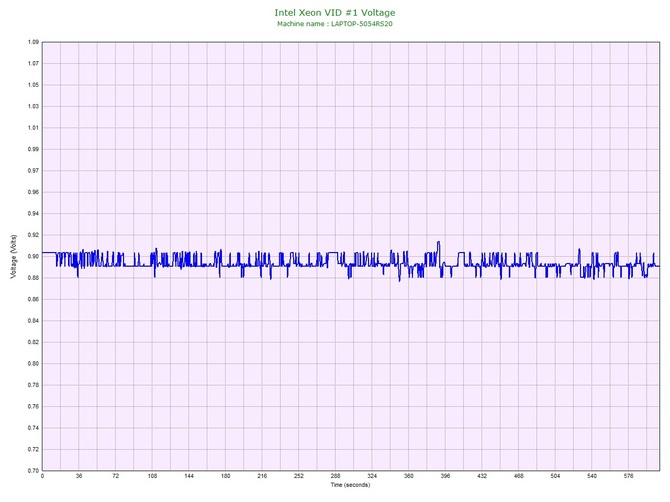Click the 0.72 voltage axis value
670x502 pixels.
click(x=33, y=449)
